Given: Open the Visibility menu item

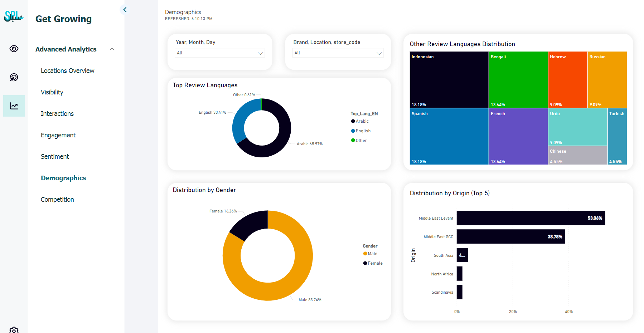Looking at the screenshot, I should [52, 92].
